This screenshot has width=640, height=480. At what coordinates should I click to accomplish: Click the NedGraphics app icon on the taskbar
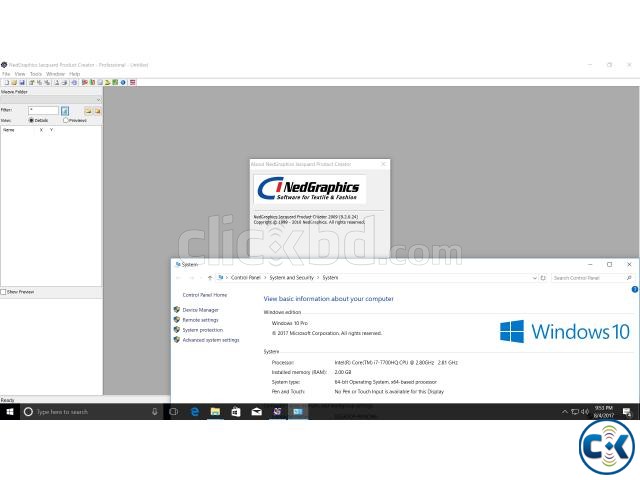coord(277,412)
